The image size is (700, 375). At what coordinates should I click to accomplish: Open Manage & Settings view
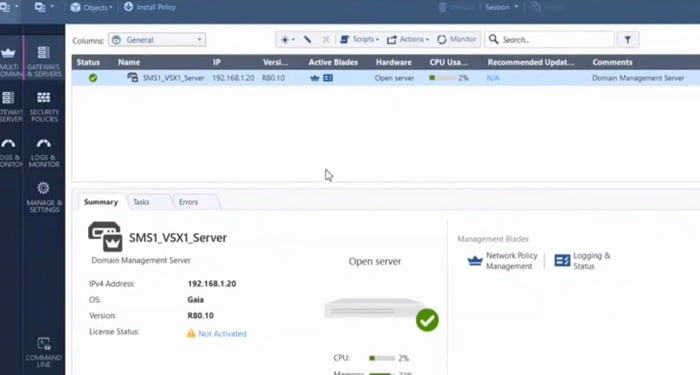click(x=44, y=196)
